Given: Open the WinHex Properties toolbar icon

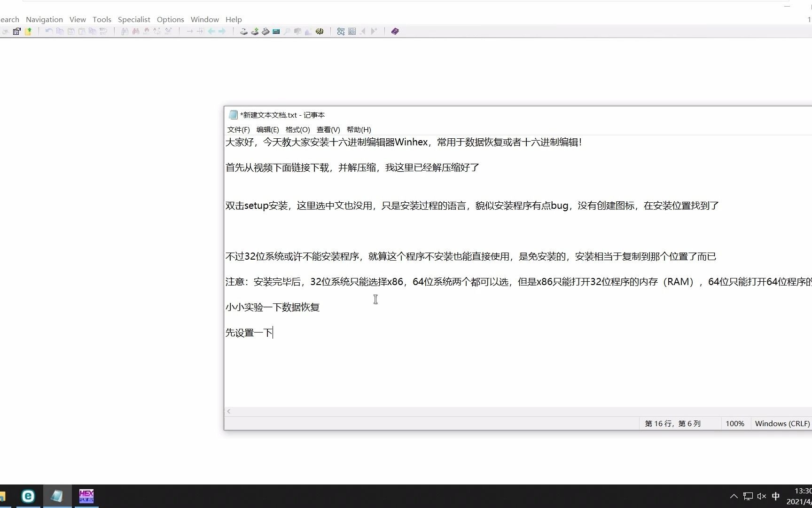Looking at the screenshot, I should (16, 32).
